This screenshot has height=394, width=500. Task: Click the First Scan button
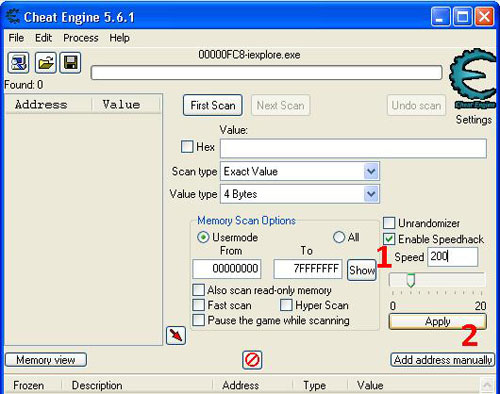pos(213,105)
